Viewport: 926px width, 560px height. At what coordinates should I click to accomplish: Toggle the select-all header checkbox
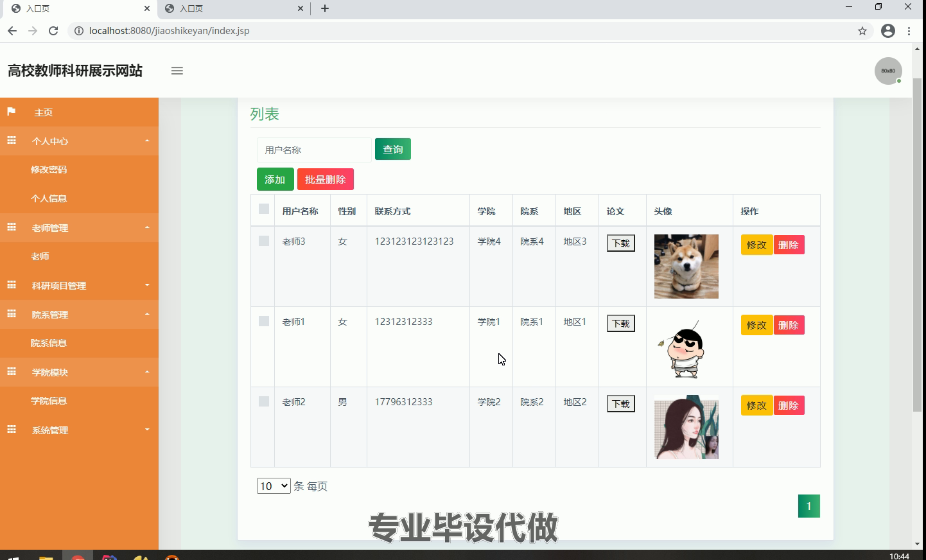click(x=264, y=209)
